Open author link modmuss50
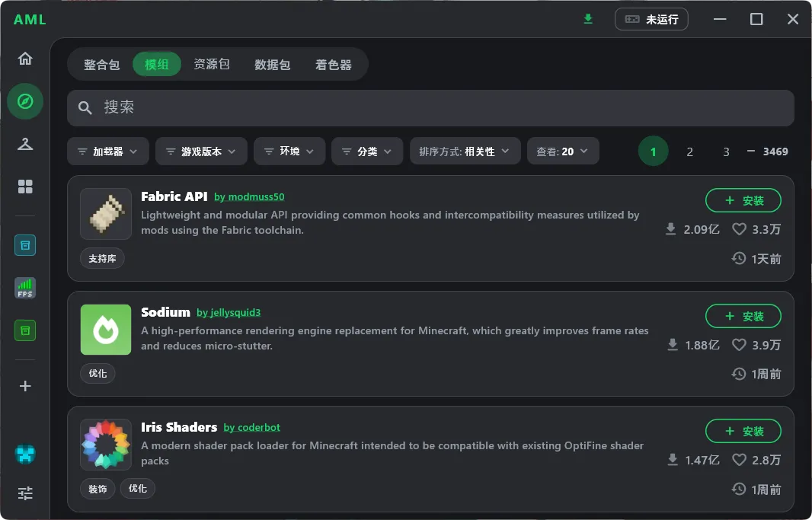 coord(249,197)
